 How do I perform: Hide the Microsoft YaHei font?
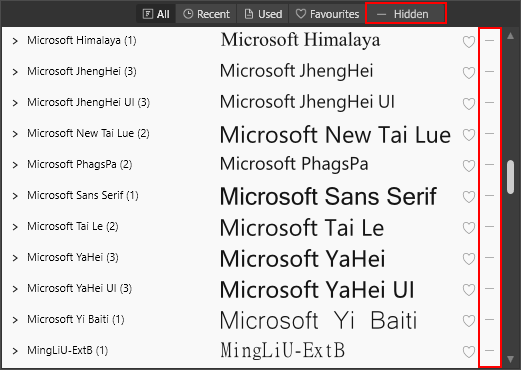click(489, 257)
